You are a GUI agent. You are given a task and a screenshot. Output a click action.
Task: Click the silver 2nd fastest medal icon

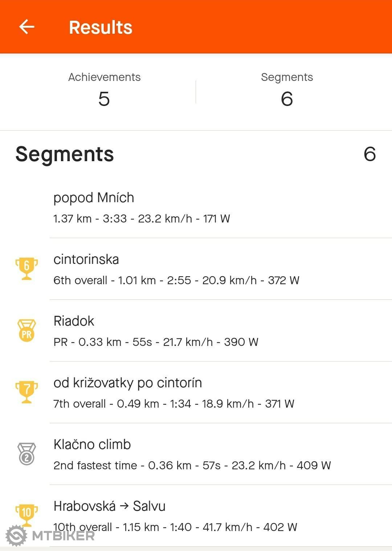point(26,454)
